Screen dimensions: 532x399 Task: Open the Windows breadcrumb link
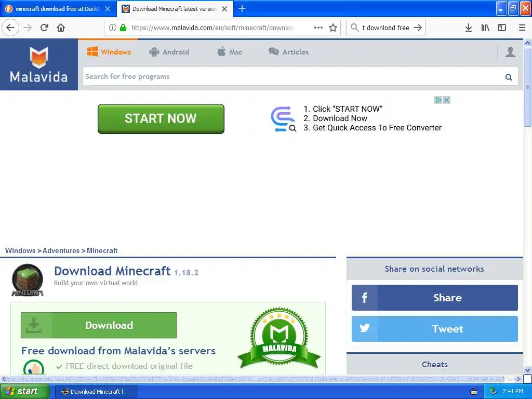tap(20, 250)
